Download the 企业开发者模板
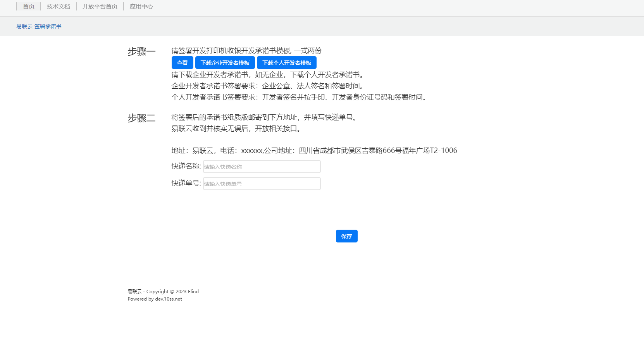 [x=225, y=63]
